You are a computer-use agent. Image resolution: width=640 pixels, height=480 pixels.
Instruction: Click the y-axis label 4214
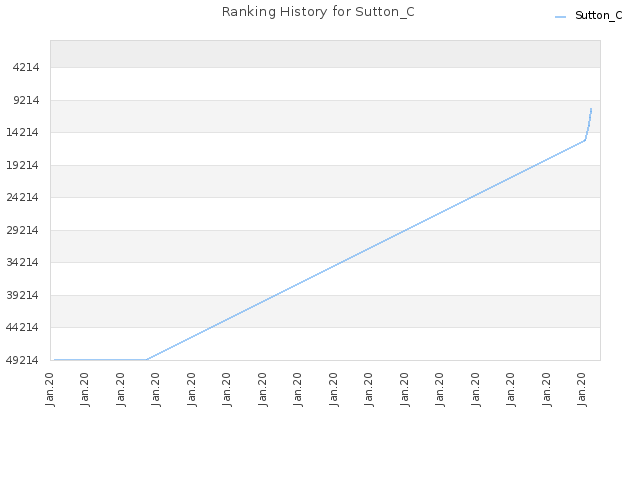tap(26, 67)
